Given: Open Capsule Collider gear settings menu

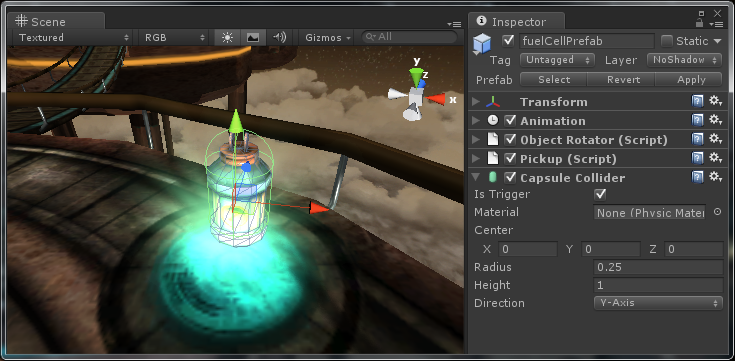Looking at the screenshot, I should 715,178.
